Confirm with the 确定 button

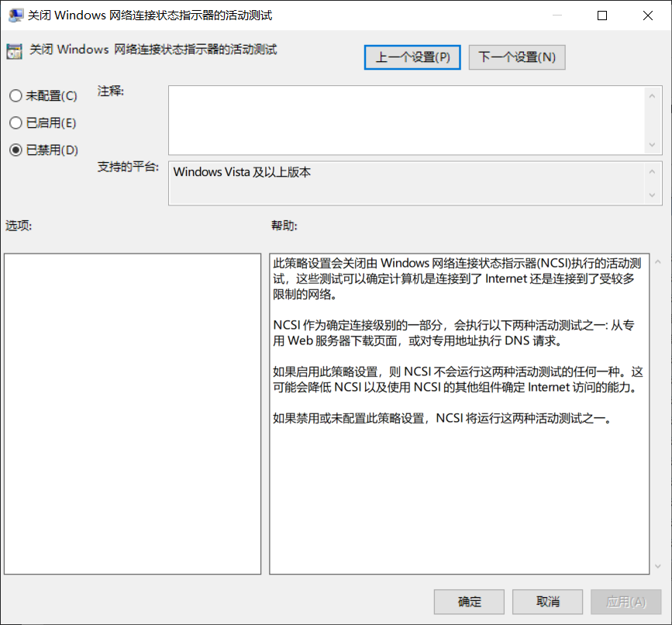[x=469, y=602]
